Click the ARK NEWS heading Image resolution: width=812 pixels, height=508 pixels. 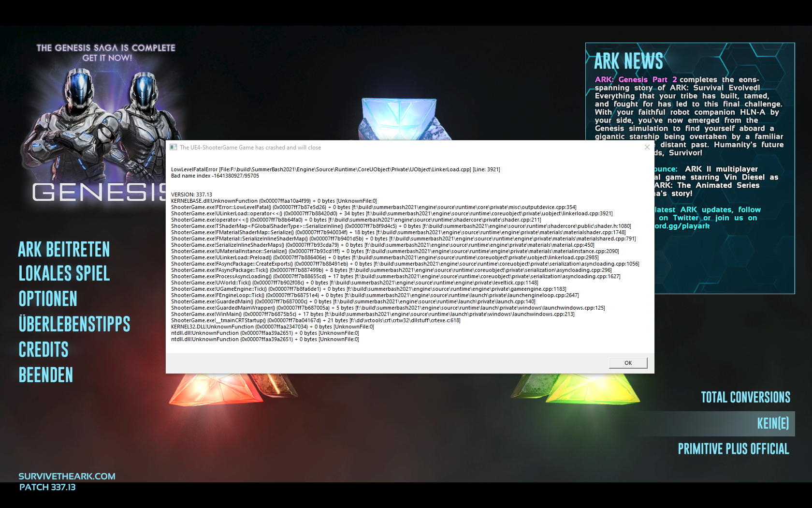628,61
